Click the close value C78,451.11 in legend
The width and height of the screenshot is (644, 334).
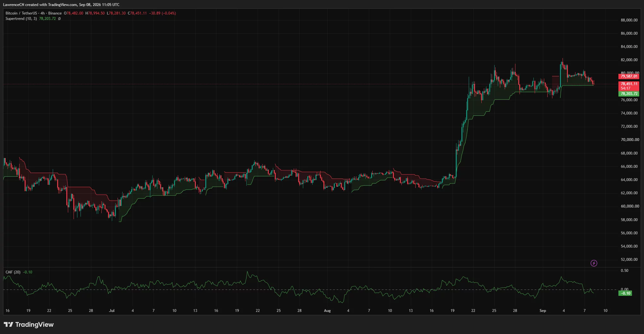tap(137, 13)
